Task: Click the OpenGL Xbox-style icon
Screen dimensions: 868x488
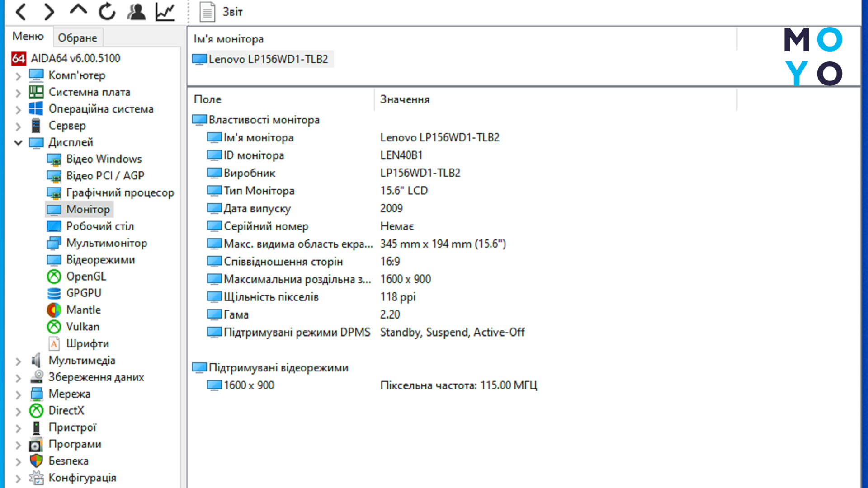Action: 54,277
